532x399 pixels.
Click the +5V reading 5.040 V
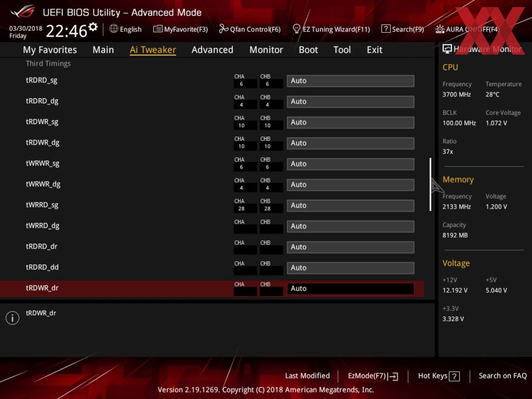[496, 290]
